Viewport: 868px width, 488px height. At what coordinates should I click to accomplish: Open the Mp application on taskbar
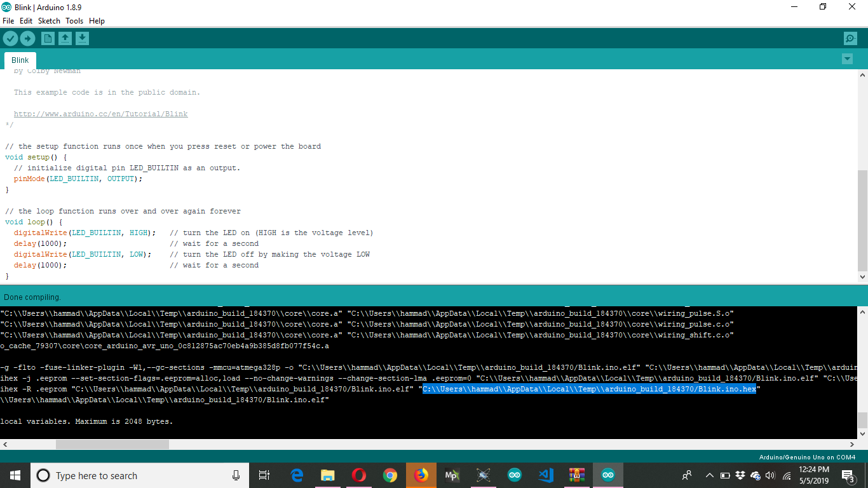tap(452, 475)
